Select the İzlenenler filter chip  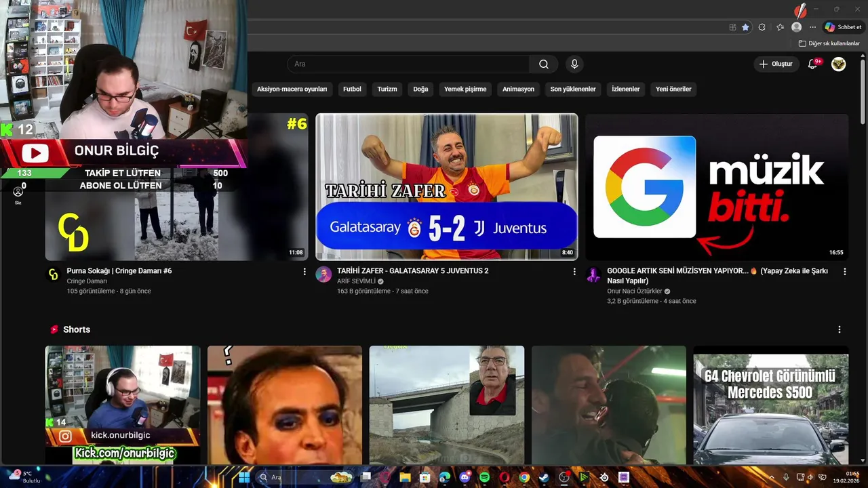coord(625,89)
